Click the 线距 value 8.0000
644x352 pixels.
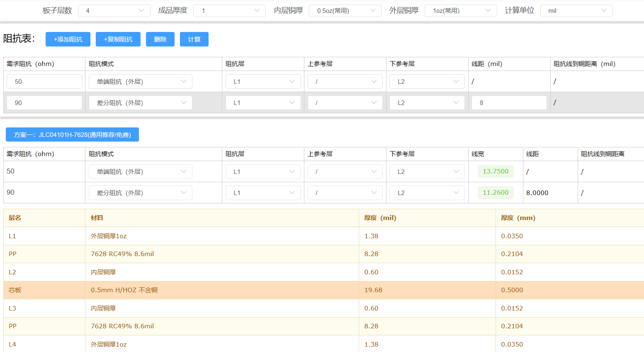click(537, 193)
